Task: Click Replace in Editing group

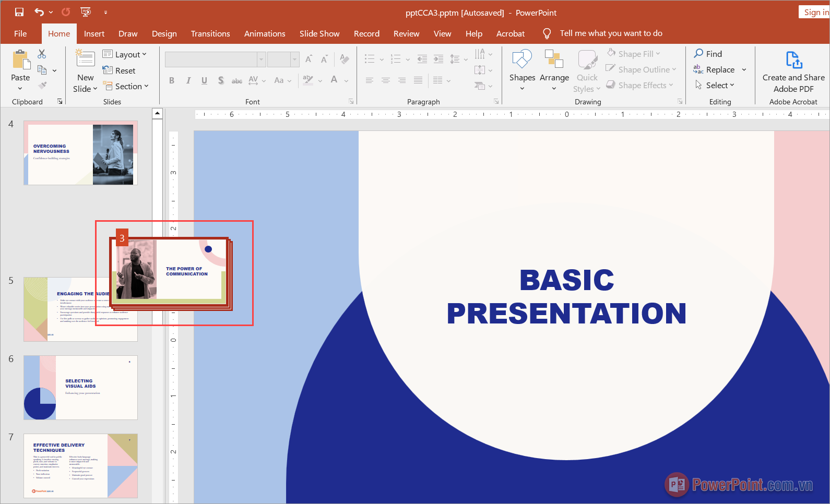Action: [x=714, y=69]
